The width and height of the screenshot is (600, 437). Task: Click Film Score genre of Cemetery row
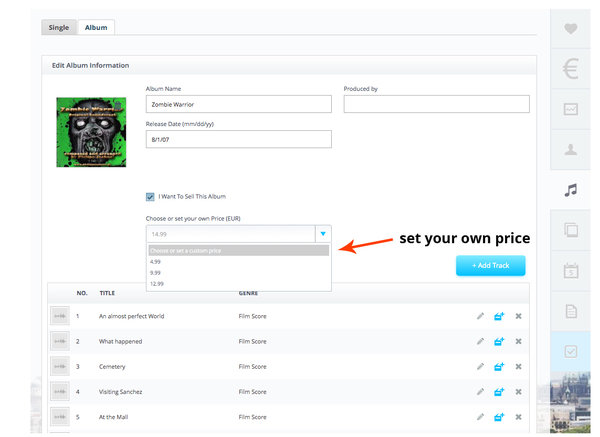pos(253,367)
